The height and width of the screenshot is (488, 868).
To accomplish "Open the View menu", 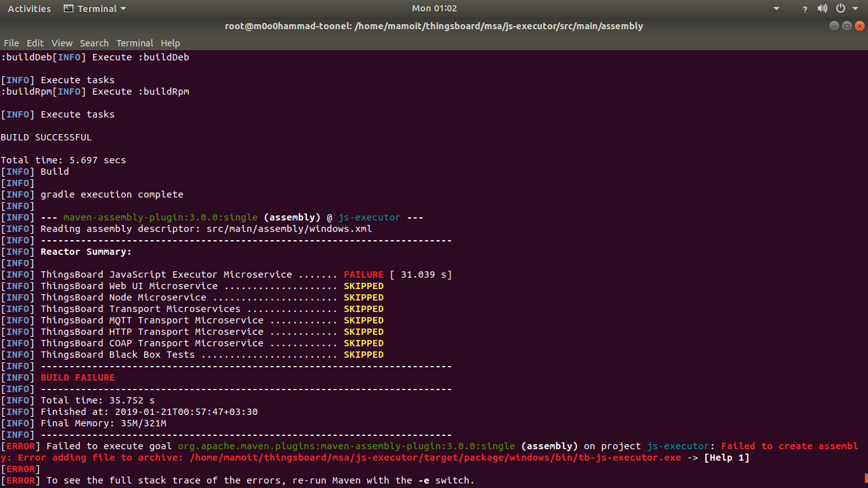I will click(x=62, y=43).
